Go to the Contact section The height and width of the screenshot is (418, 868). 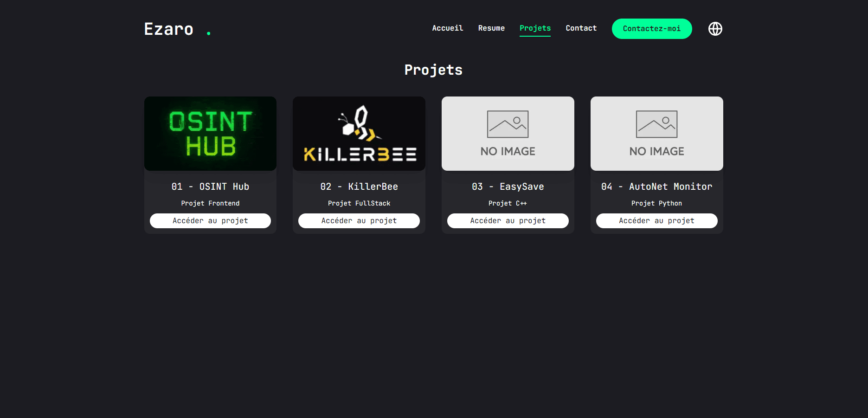(x=581, y=28)
